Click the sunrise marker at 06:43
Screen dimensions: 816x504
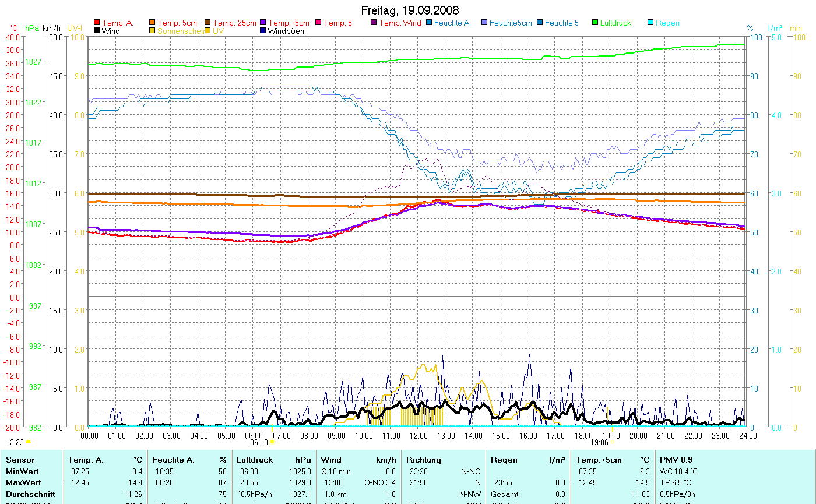[272, 442]
